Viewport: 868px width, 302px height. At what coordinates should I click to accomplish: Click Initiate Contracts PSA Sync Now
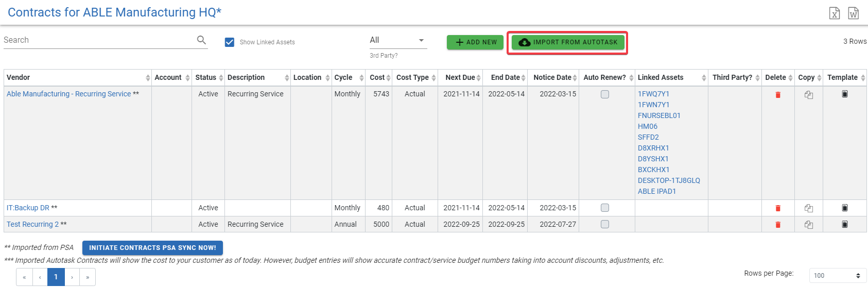(152, 248)
